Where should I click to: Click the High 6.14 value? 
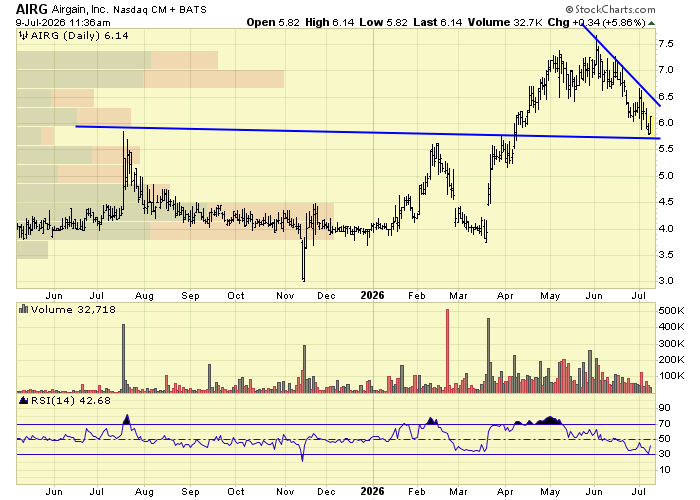pos(329,22)
